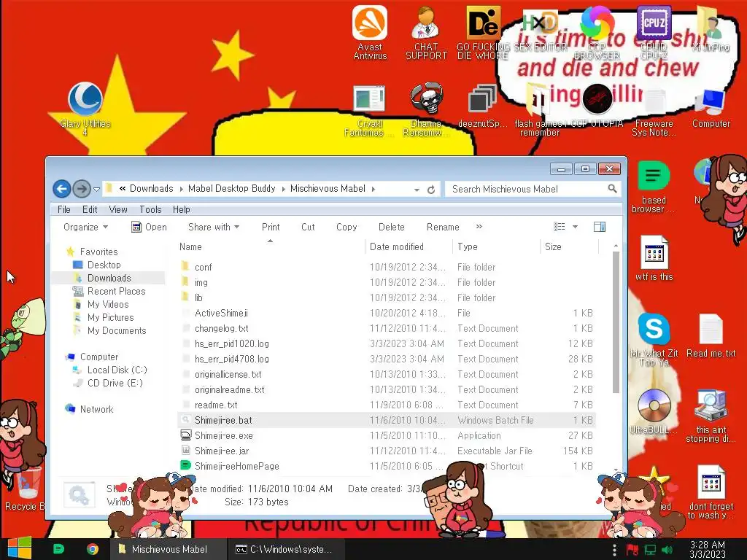Open address bar history dropdown

pyautogui.click(x=417, y=190)
